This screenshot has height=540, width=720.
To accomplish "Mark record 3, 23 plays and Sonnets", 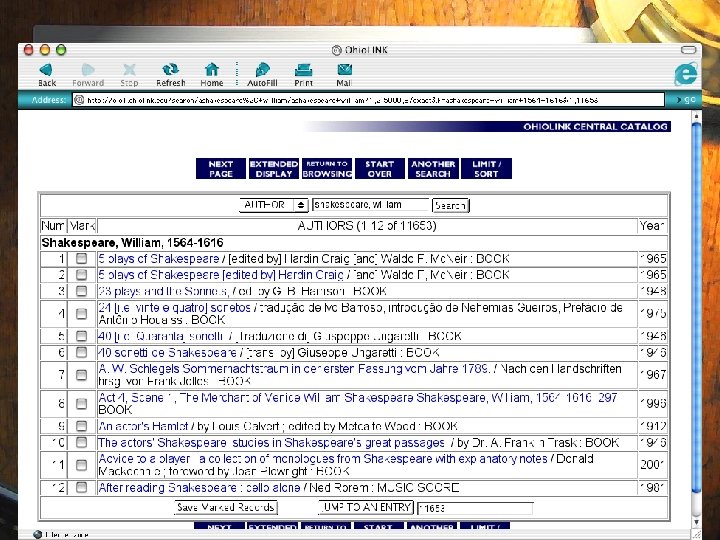I will click(81, 291).
